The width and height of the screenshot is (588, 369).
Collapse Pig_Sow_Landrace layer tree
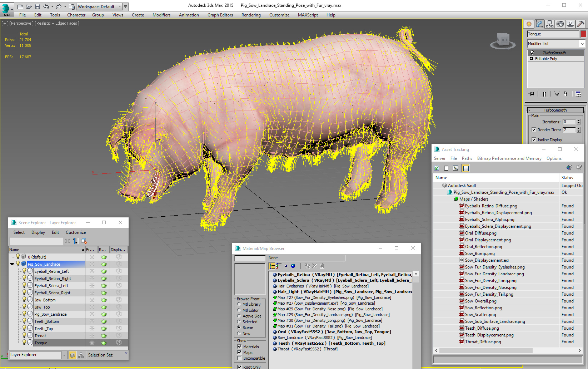point(12,264)
